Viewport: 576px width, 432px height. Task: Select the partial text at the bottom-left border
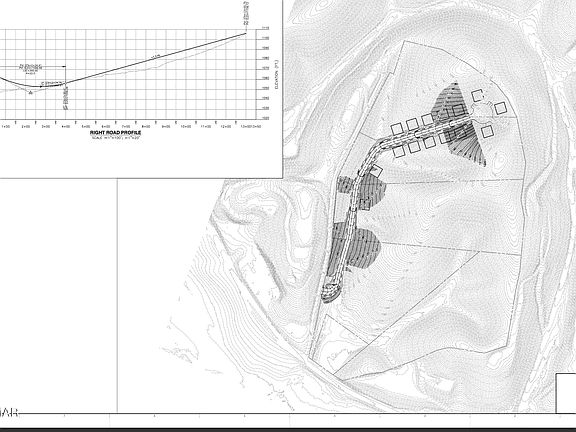click(9, 413)
